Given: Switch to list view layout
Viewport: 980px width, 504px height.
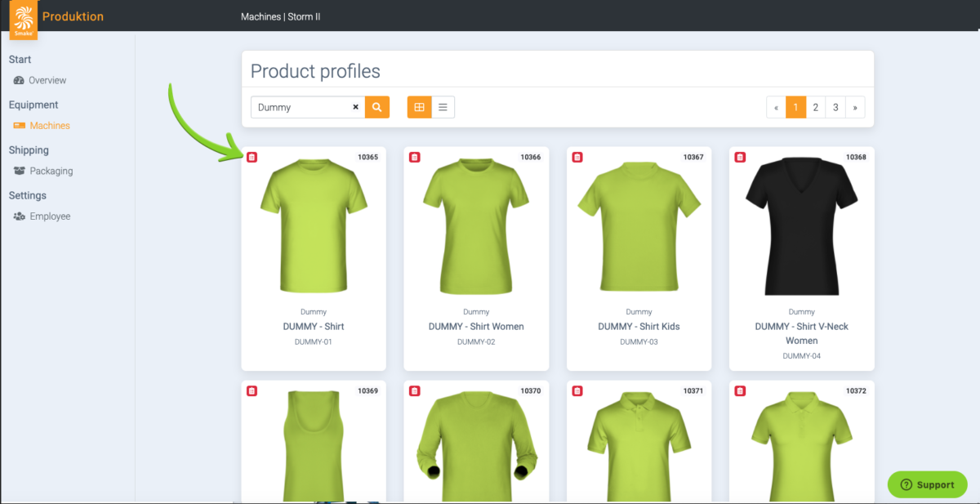Looking at the screenshot, I should (442, 106).
